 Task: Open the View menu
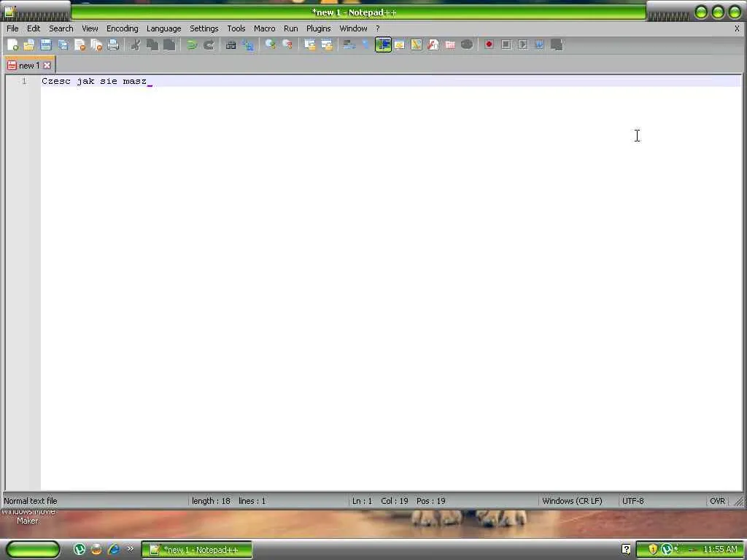[x=90, y=28]
